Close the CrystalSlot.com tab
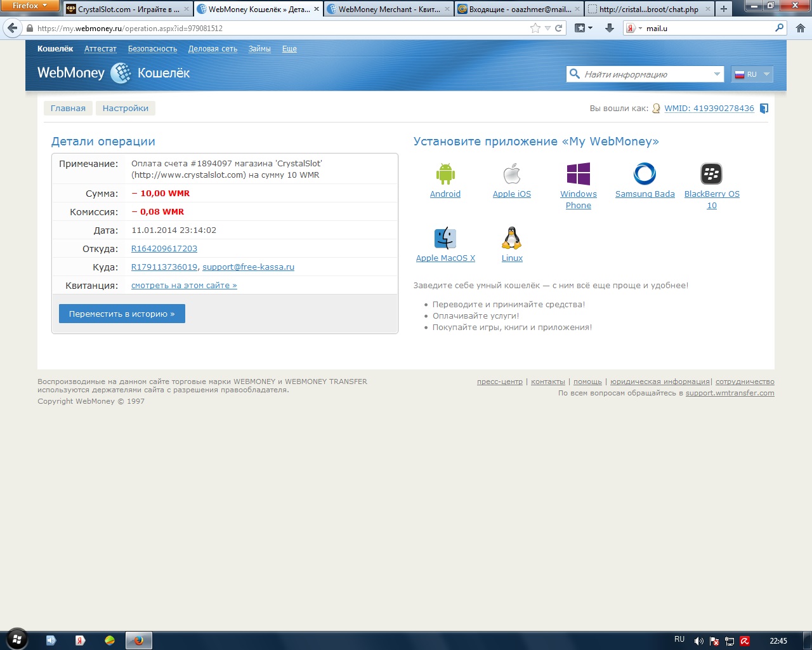Image resolution: width=812 pixels, height=650 pixels. click(x=187, y=9)
